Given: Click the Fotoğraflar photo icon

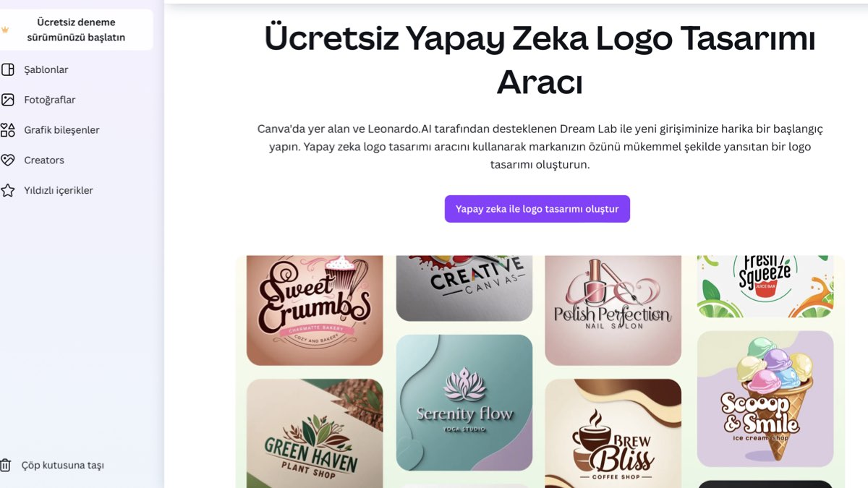Looking at the screenshot, I should 7,100.
